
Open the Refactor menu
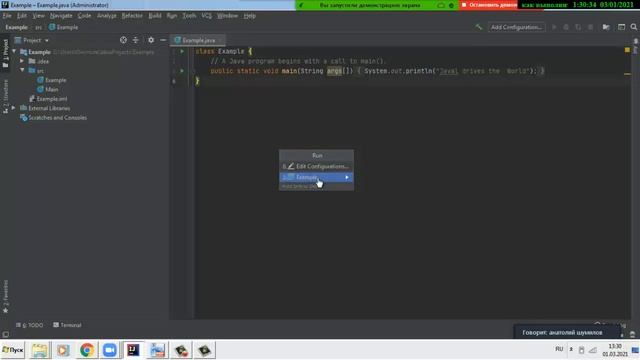click(x=132, y=16)
